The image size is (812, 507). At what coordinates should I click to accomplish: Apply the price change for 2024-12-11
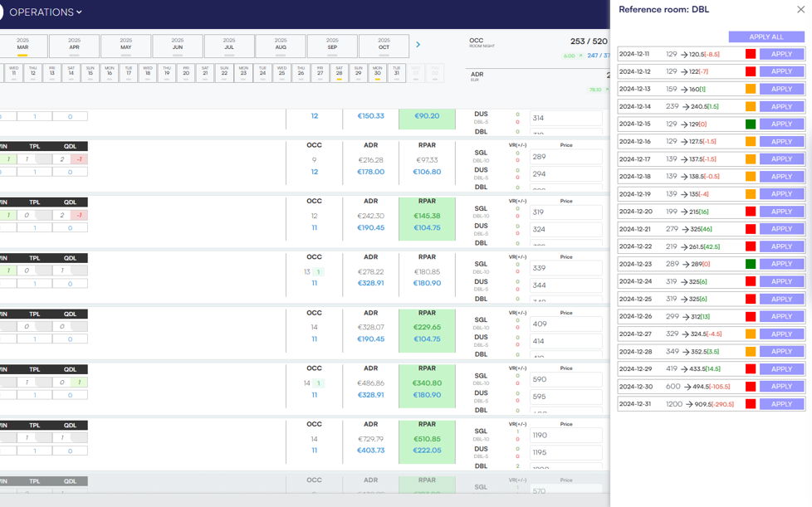click(x=781, y=54)
